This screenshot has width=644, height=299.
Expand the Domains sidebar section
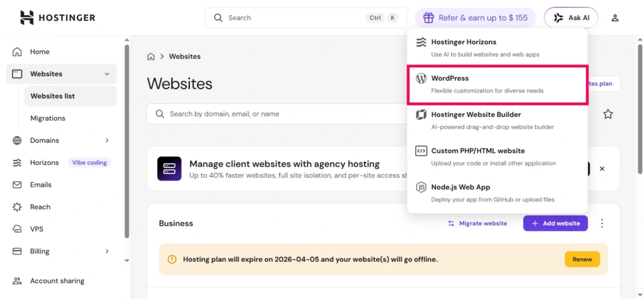(107, 140)
